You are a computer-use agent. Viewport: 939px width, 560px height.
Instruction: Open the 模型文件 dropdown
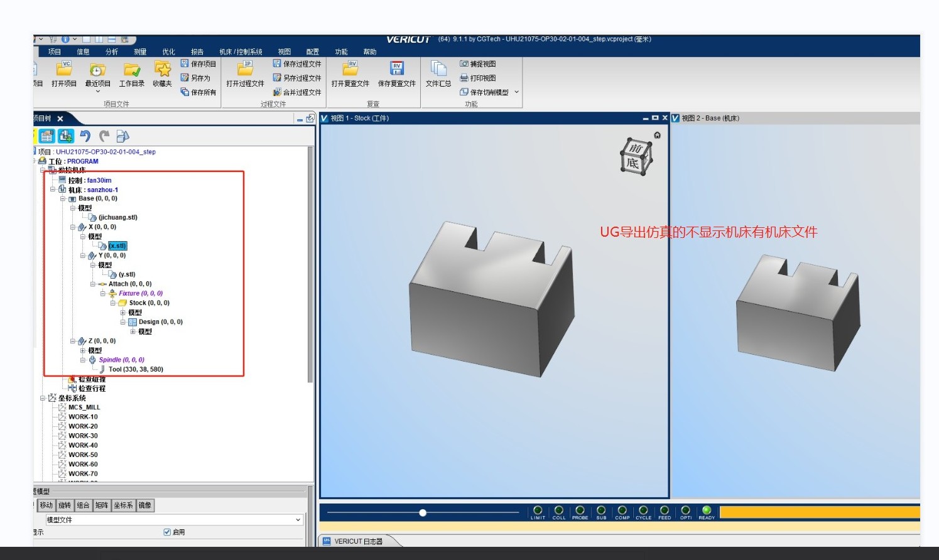[174, 520]
